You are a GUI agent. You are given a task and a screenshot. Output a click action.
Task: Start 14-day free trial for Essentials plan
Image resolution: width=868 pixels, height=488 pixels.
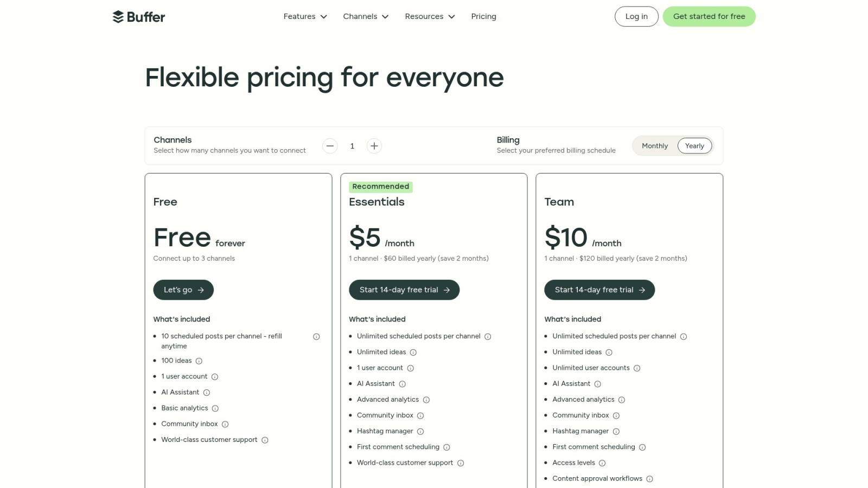[x=404, y=290]
